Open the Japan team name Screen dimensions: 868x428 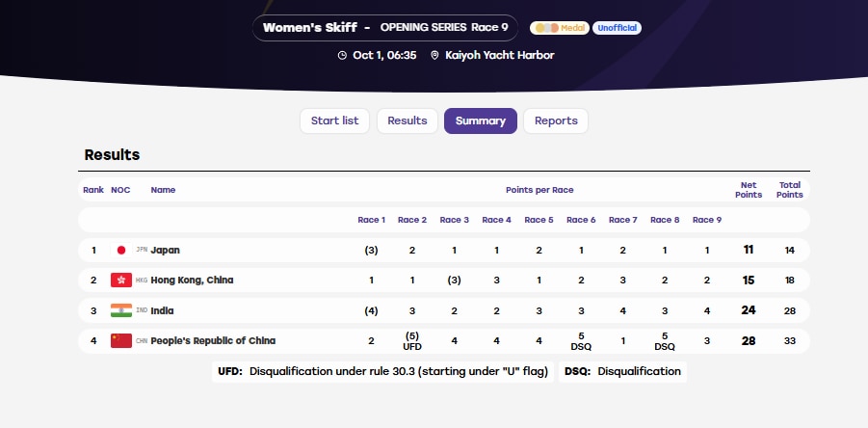pos(165,251)
